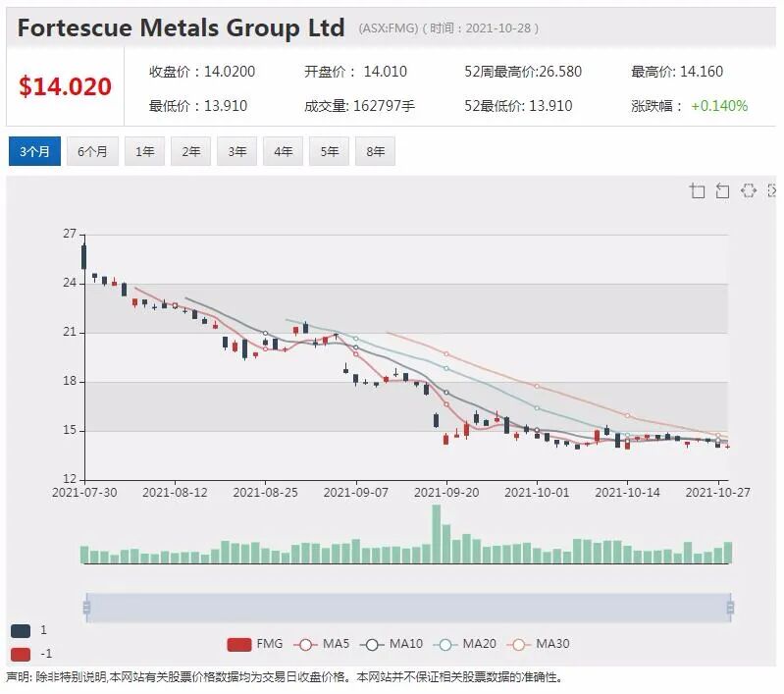Click the 2021-08-25 x-axis label
This screenshot has width=784, height=694.
tap(265, 493)
